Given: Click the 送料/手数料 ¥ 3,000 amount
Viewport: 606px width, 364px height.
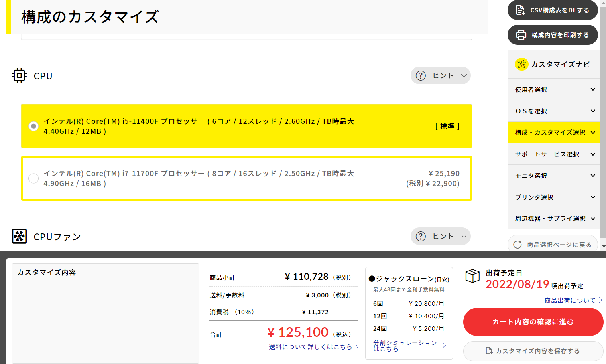Looking at the screenshot, I should [x=317, y=295].
